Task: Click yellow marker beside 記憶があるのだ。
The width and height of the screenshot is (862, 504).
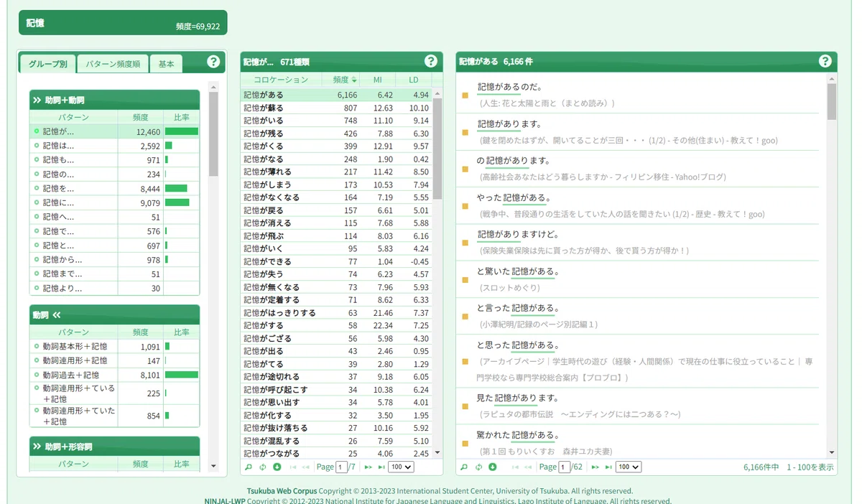Action: coord(465,95)
